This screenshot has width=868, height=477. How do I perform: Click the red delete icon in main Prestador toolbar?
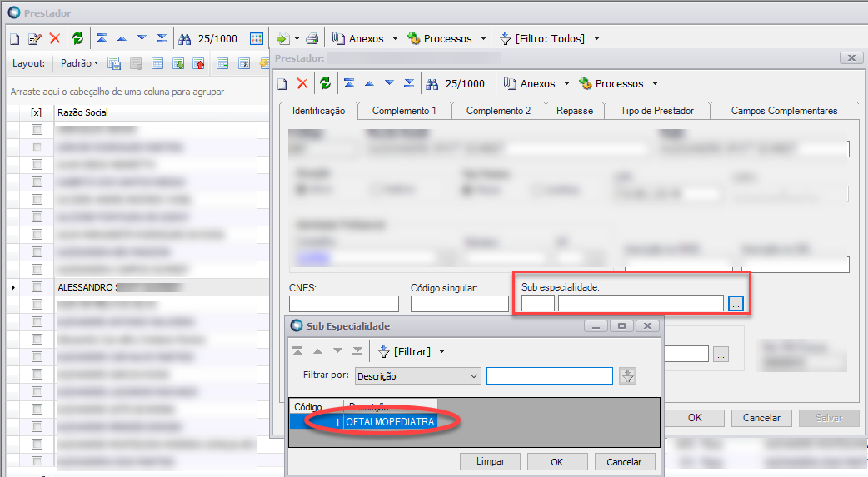pos(55,39)
